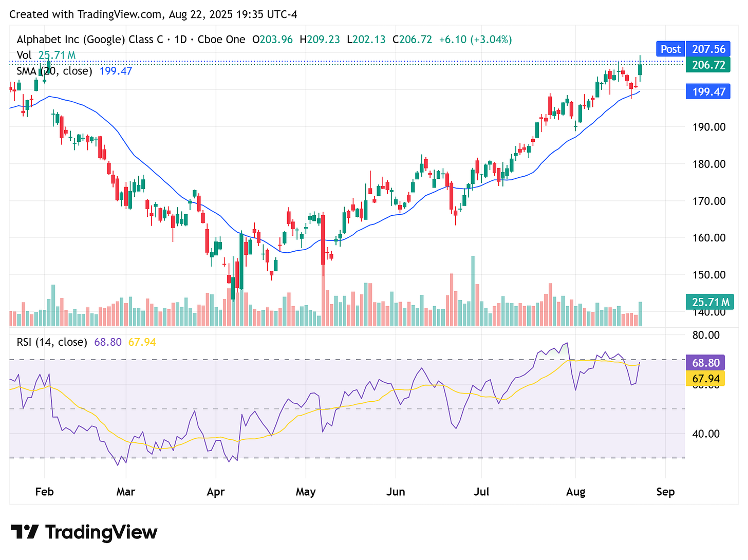
Task: Click the green 206.72 last price label
Action: [708, 65]
